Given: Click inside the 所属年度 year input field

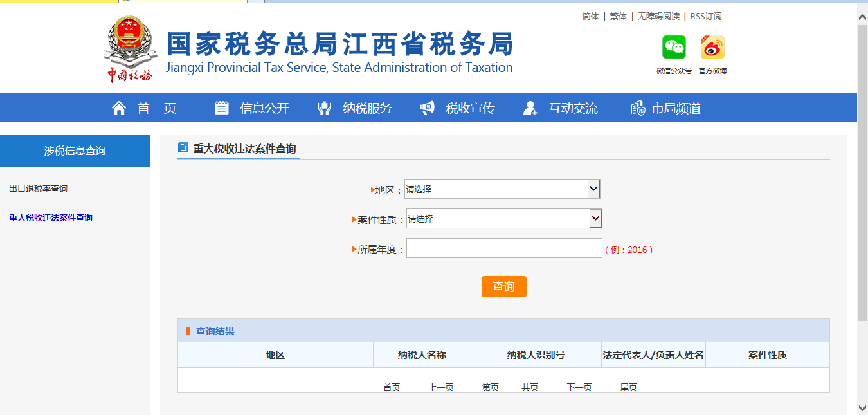Looking at the screenshot, I should pos(504,248).
